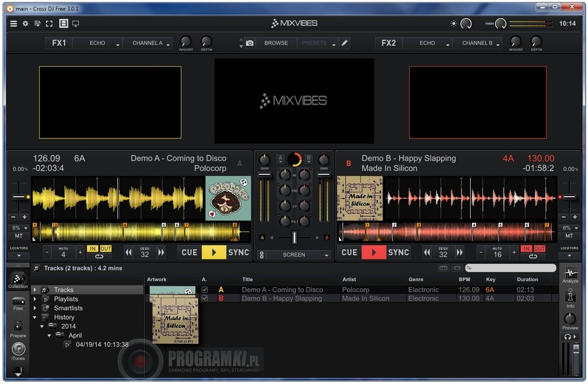The width and height of the screenshot is (588, 384).
Task: Set loop IN point on deck B
Action: pos(526,249)
